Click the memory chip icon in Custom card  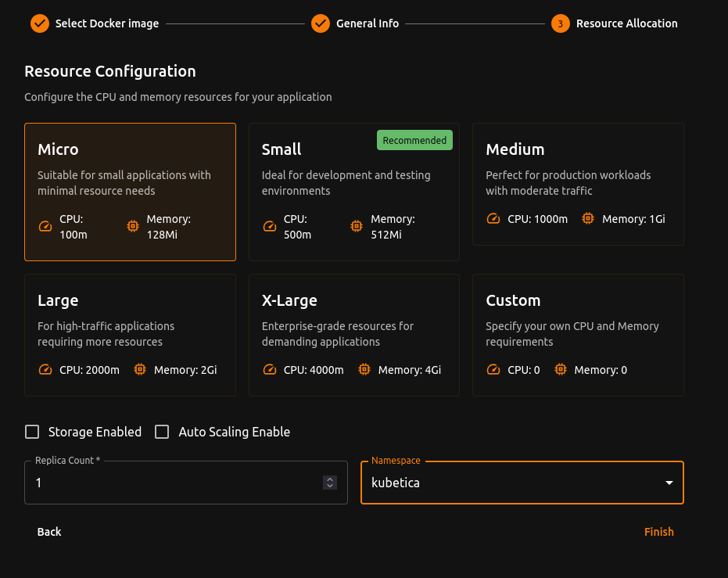tap(561, 369)
